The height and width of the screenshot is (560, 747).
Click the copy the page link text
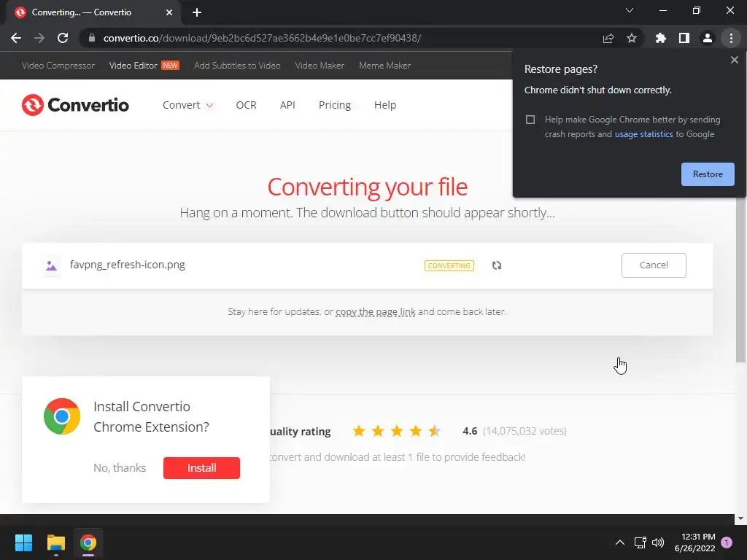click(376, 312)
